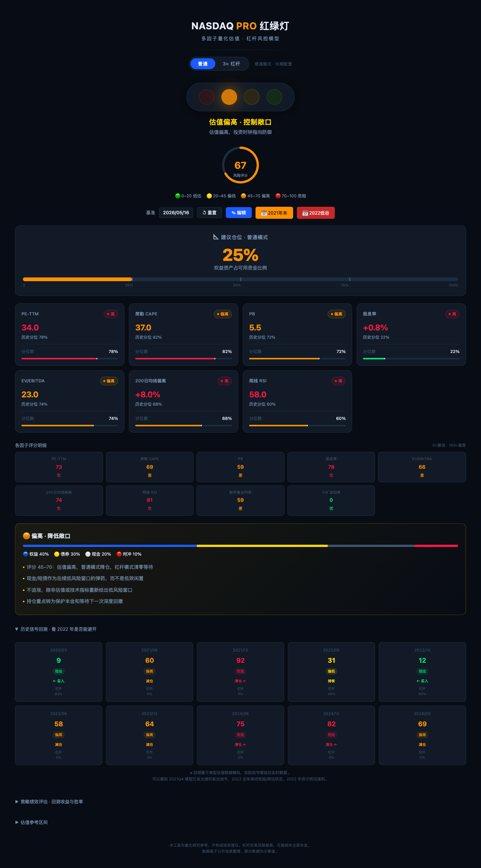Click the 2024/06 backtest card

(x=240, y=735)
